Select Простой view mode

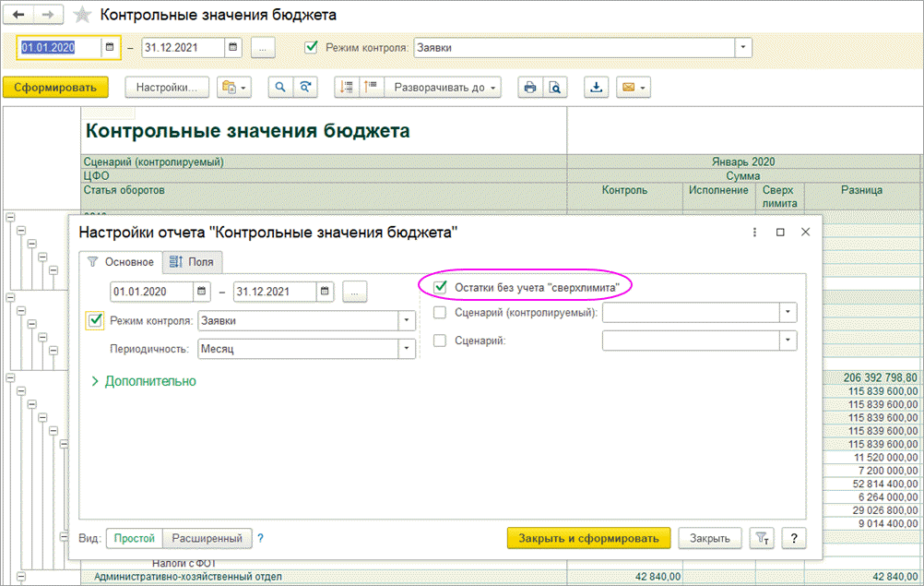[x=135, y=538]
